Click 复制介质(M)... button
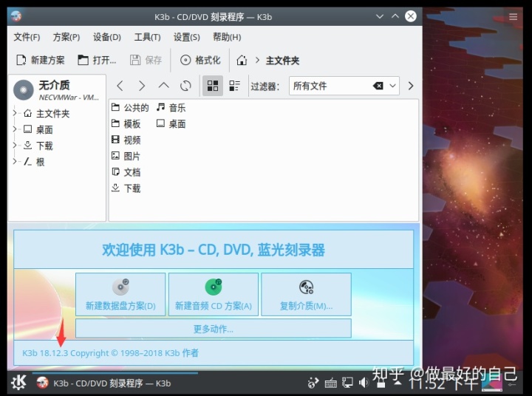 pyautogui.click(x=306, y=294)
